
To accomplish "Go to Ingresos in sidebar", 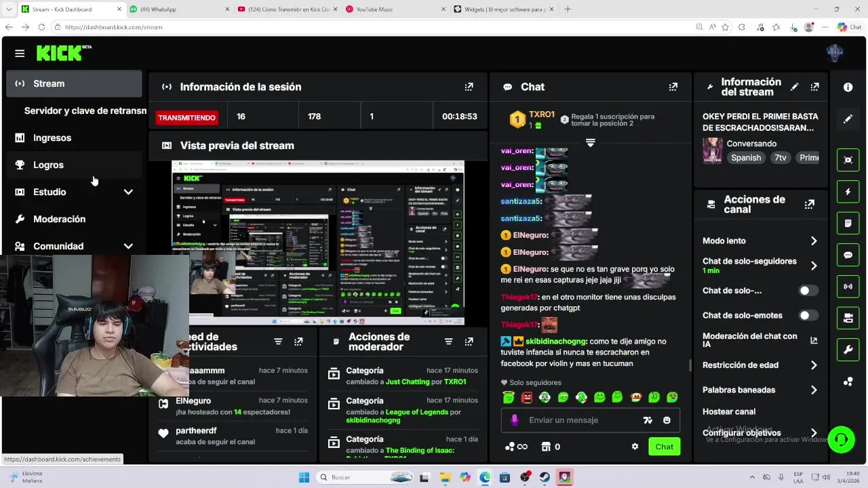I will (x=75, y=138).
